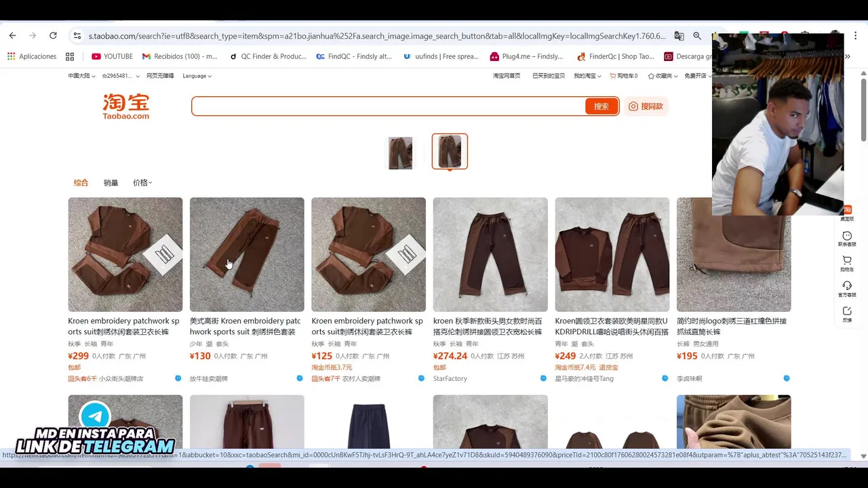The height and width of the screenshot is (488, 868).
Task: Chat icon beside 星马豪的冲锋号Tang shop
Action: (665, 378)
